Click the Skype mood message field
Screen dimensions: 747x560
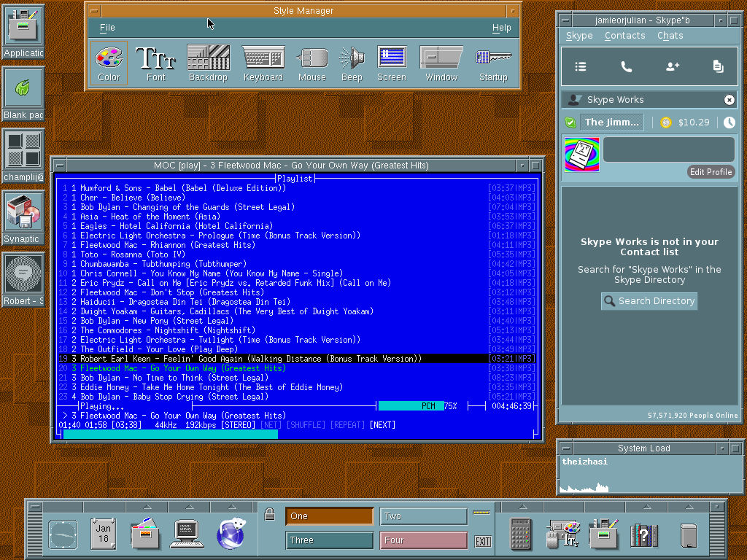669,150
